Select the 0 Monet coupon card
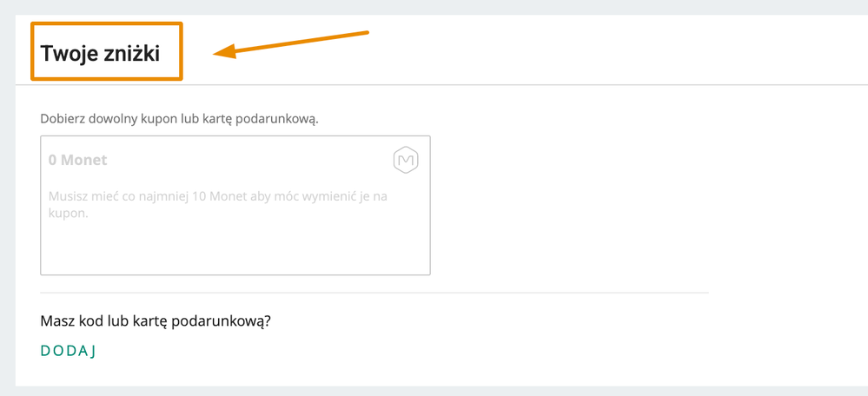 coord(235,205)
